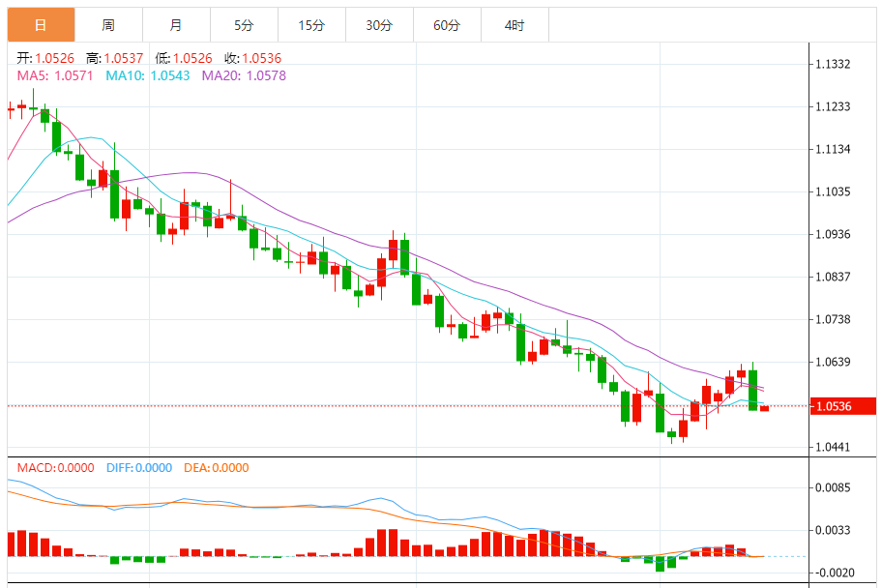Open the 5分 timeframe tab
Image resolution: width=882 pixels, height=588 pixels.
(244, 25)
